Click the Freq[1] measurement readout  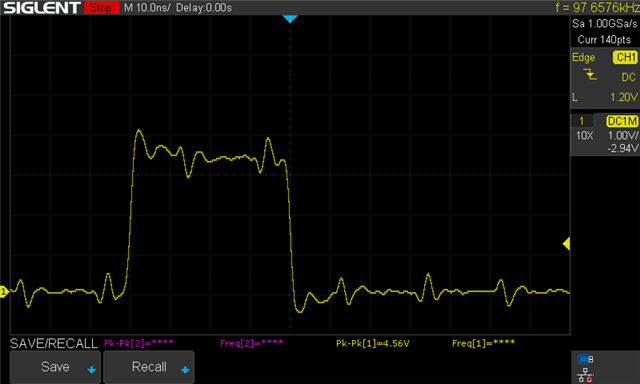click(483, 343)
